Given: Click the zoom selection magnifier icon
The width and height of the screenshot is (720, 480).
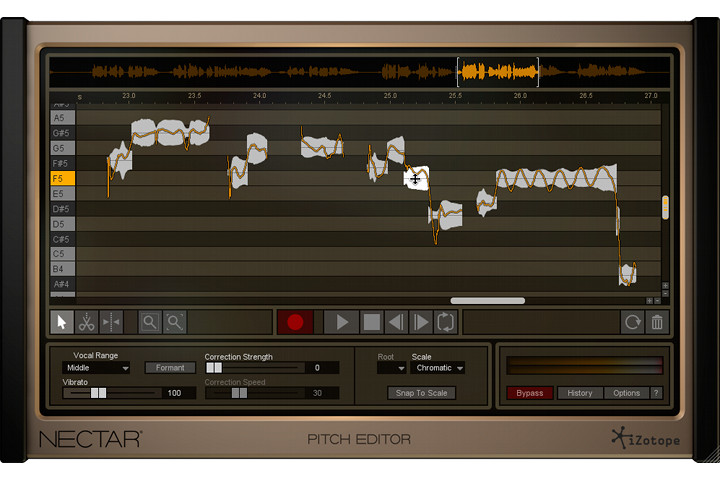Looking at the screenshot, I should [174, 322].
